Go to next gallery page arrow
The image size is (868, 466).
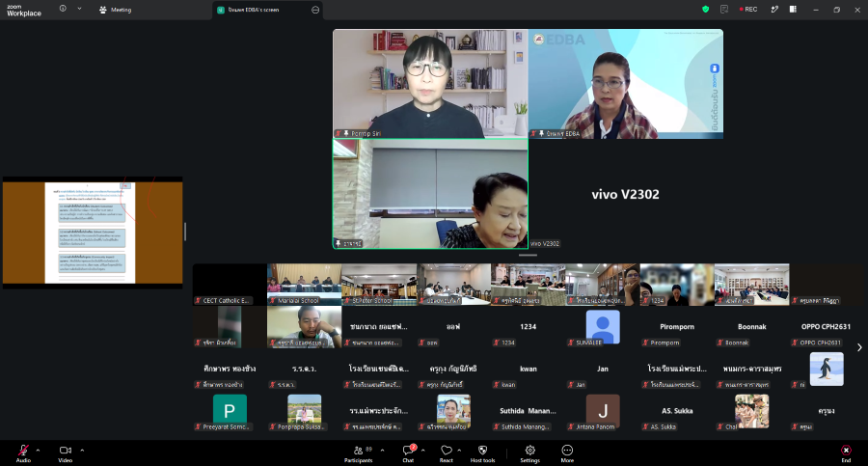(859, 347)
